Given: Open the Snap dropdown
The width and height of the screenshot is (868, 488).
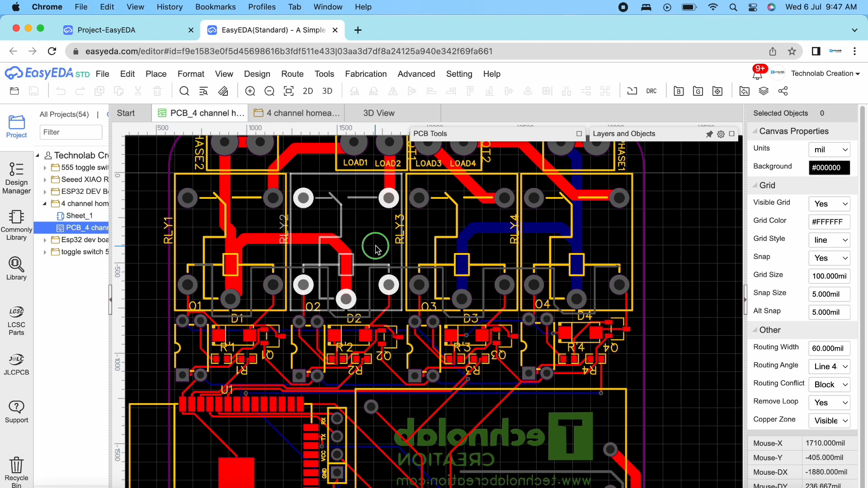Looking at the screenshot, I should [x=829, y=258].
